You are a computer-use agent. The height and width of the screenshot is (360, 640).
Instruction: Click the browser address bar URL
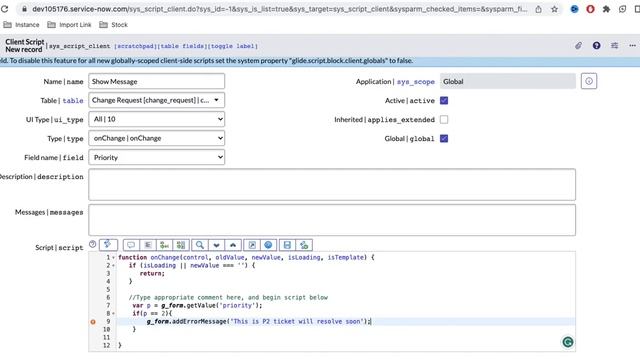(x=280, y=9)
